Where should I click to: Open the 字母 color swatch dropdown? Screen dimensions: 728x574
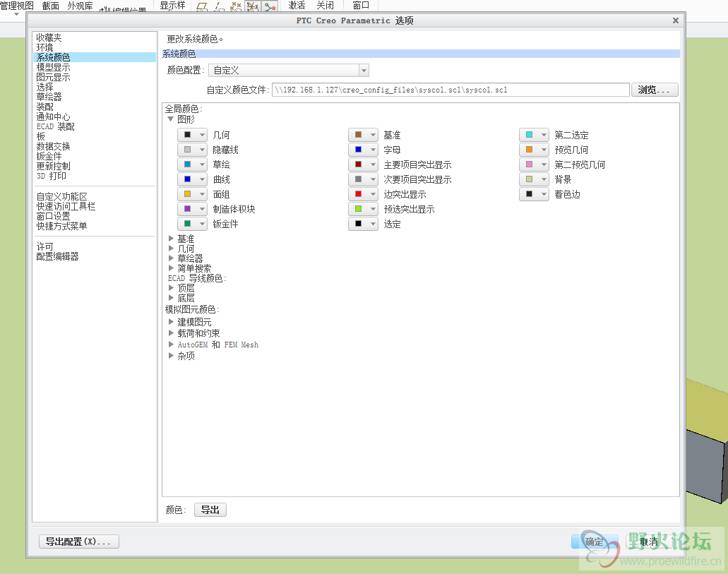click(x=363, y=150)
